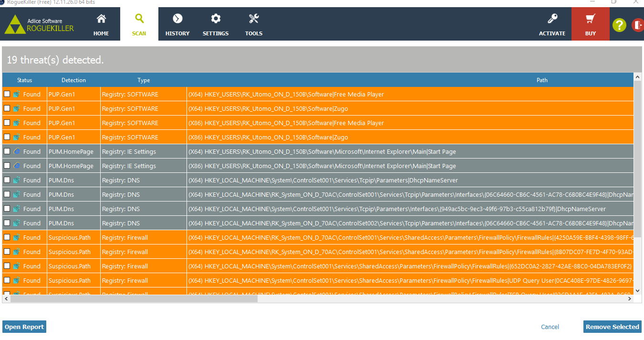This screenshot has width=644, height=340.
Task: Click the vertical scrollbar up arrow
Action: 638,76
